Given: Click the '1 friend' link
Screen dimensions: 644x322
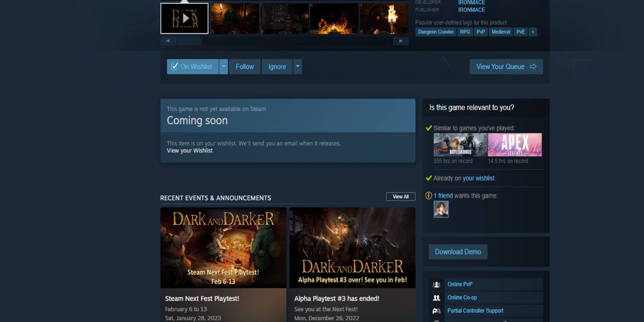Looking at the screenshot, I should click(x=443, y=196).
